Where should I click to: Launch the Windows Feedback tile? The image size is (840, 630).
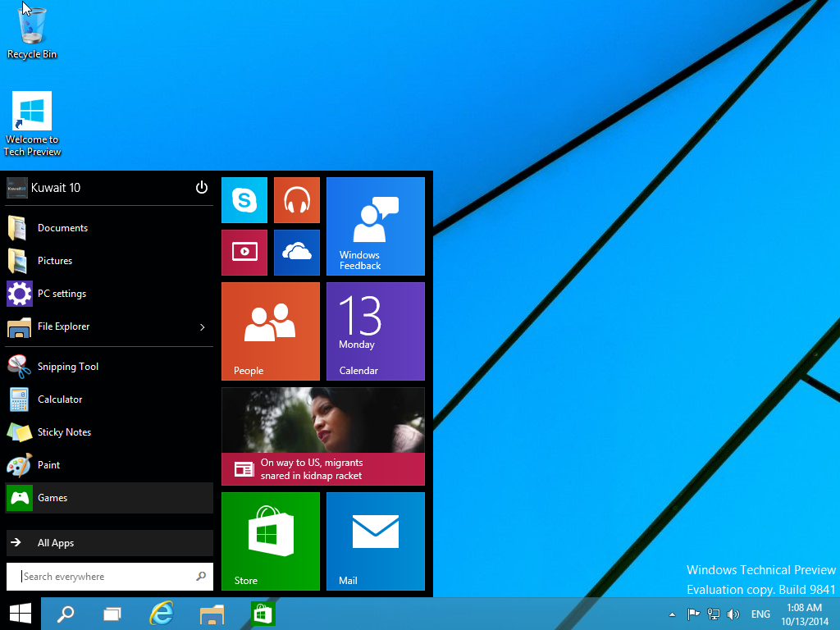pos(375,226)
